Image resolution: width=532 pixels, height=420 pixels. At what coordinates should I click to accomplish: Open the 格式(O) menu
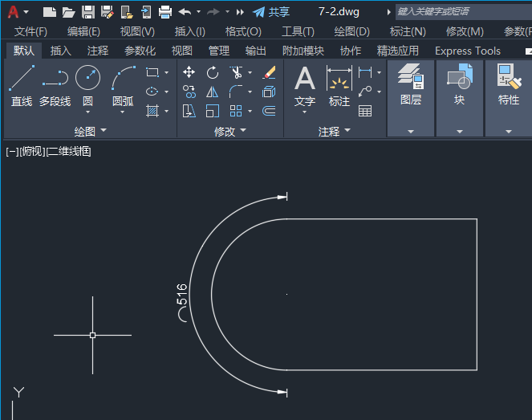click(x=243, y=31)
